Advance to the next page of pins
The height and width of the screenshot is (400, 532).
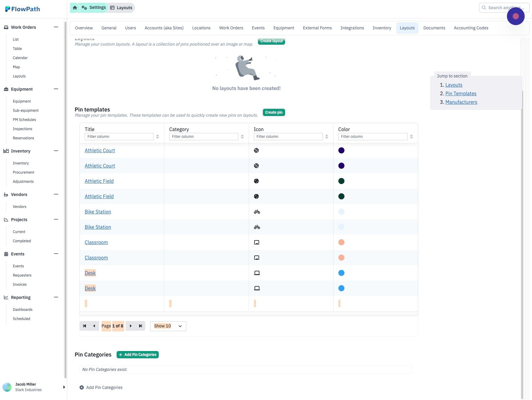tap(131, 326)
